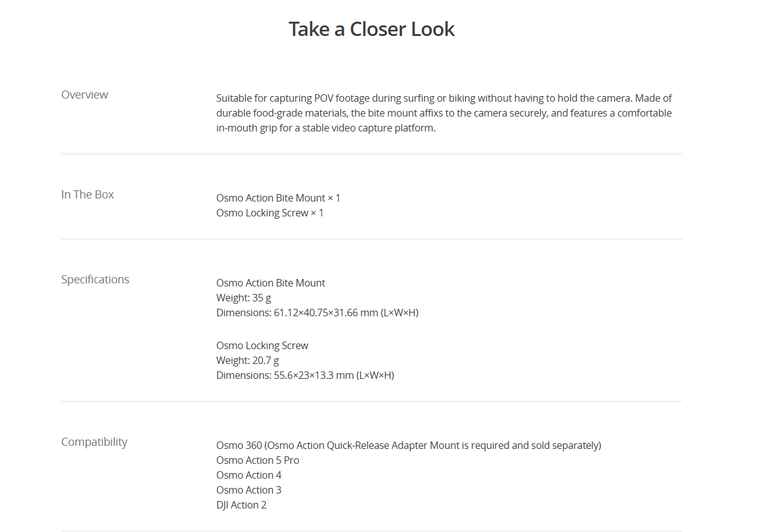Click the Osmo 360 compatibility entry
This screenshot has height=532, width=759.
(x=409, y=445)
